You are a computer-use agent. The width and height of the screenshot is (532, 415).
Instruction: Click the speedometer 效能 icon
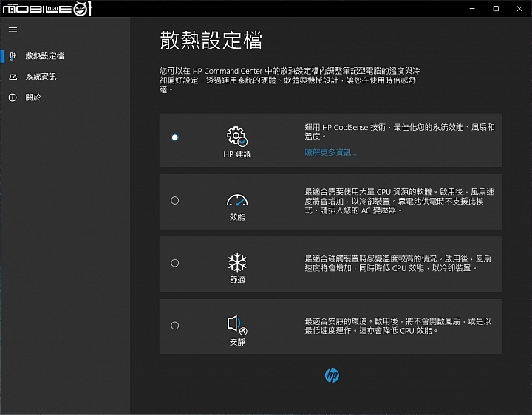pyautogui.click(x=237, y=200)
